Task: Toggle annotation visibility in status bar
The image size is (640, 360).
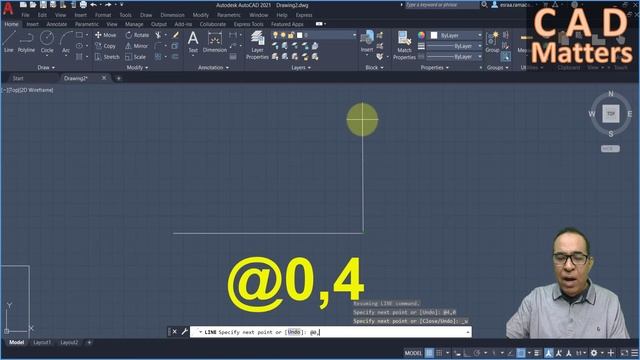Action: (549, 353)
